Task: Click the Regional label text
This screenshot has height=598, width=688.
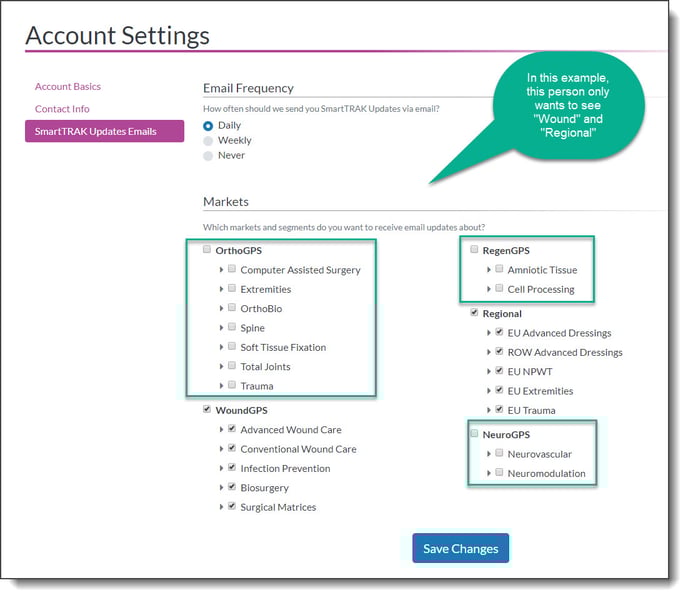Action: click(502, 314)
